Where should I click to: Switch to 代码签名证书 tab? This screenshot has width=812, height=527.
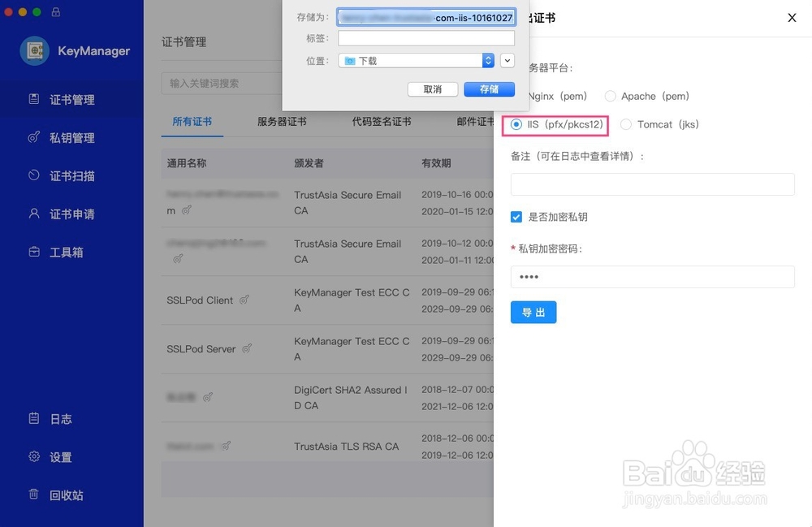point(382,122)
